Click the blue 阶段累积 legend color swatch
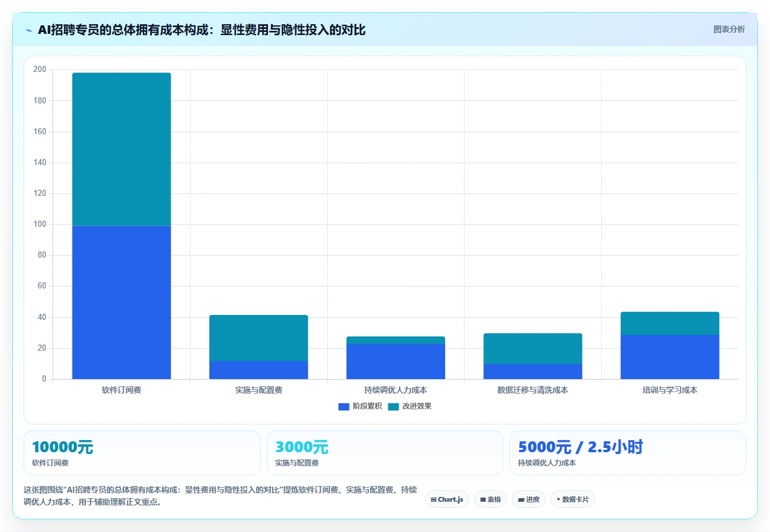 tap(344, 406)
